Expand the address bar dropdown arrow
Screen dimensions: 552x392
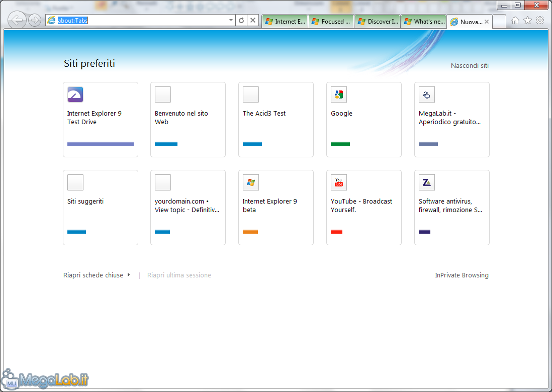pos(231,21)
